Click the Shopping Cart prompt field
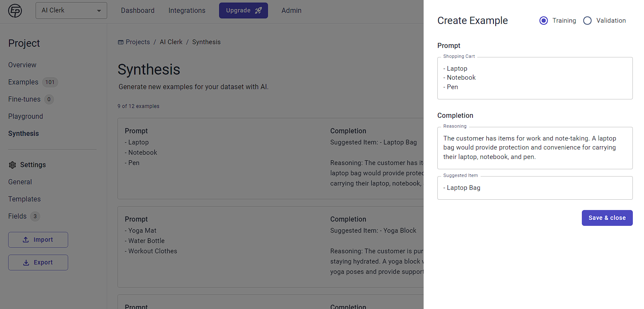 [x=535, y=78]
